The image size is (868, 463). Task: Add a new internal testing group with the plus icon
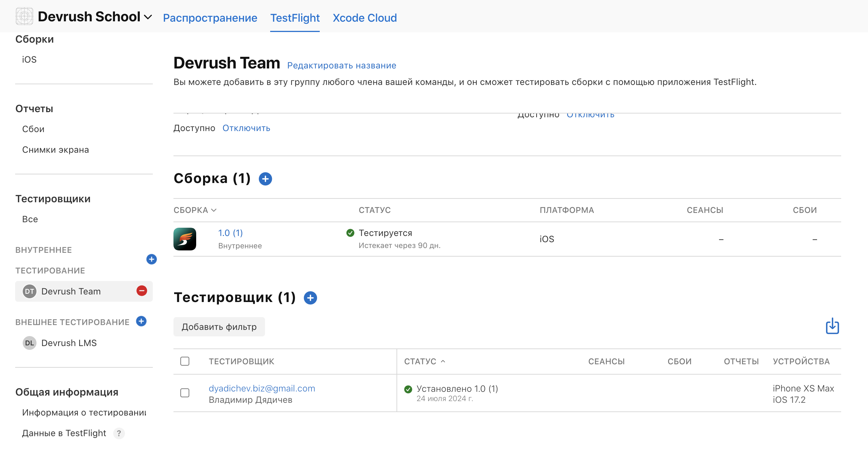[151, 259]
